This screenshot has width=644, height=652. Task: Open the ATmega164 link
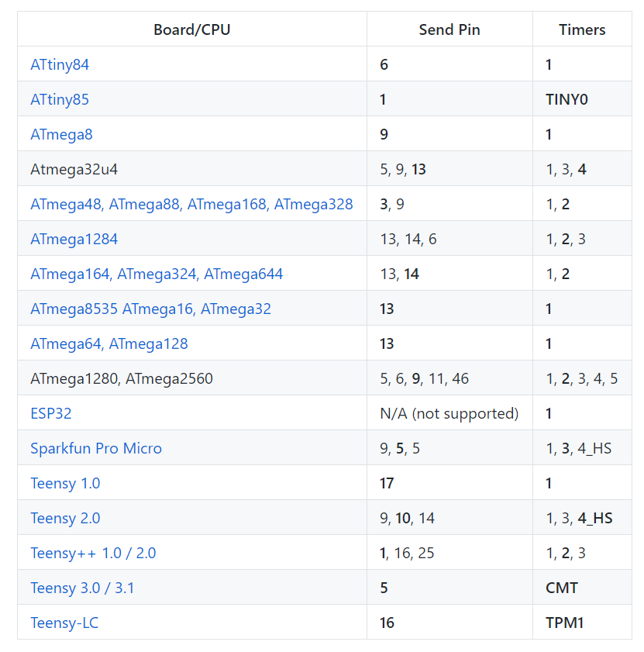[x=70, y=274]
